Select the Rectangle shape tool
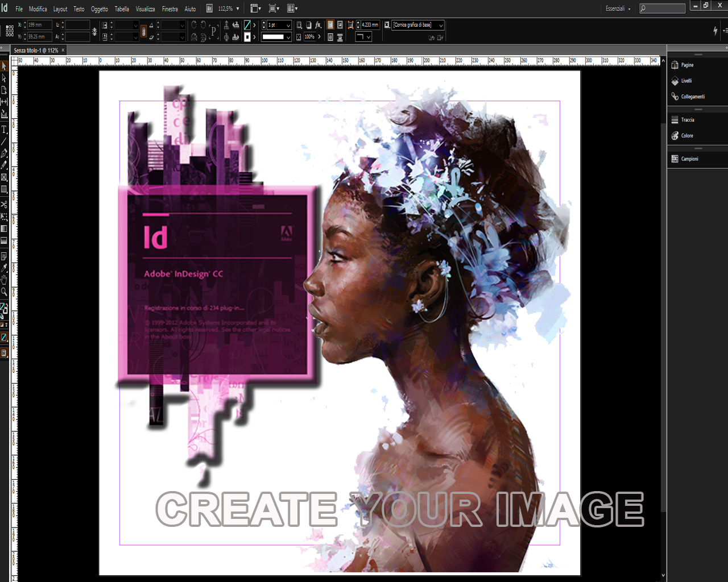The height and width of the screenshot is (582, 728). (x=4, y=189)
